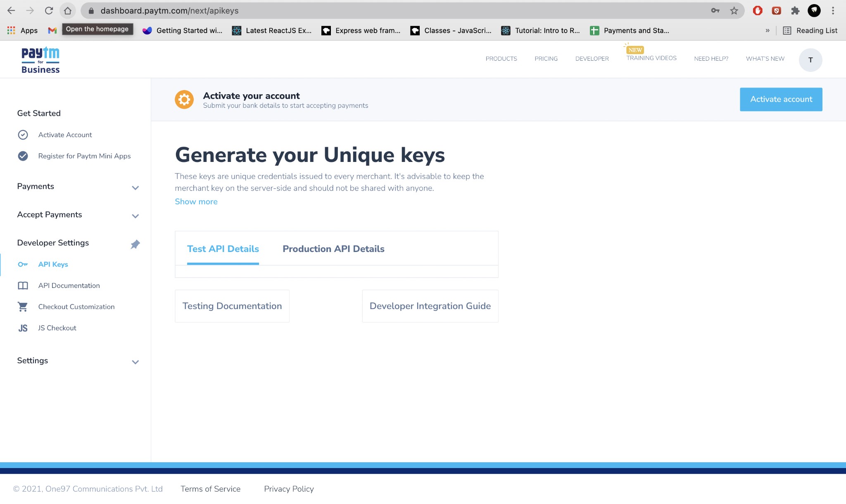Click the Activate account button

tap(781, 100)
